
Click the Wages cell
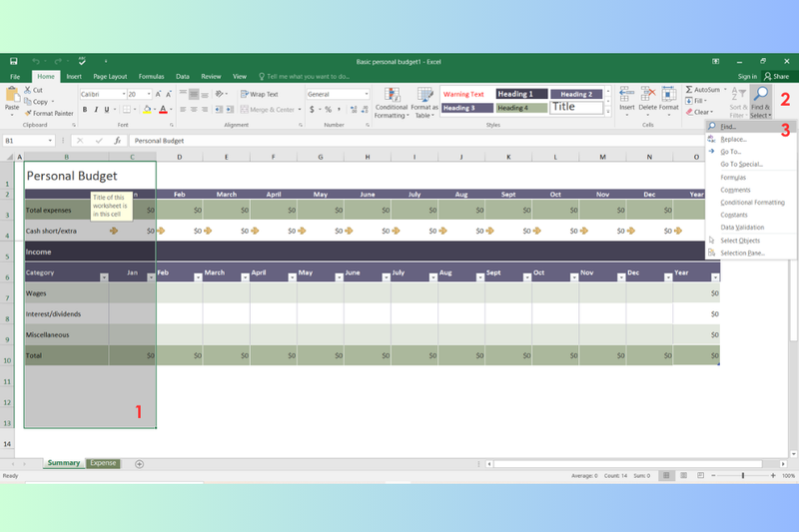(x=66, y=293)
